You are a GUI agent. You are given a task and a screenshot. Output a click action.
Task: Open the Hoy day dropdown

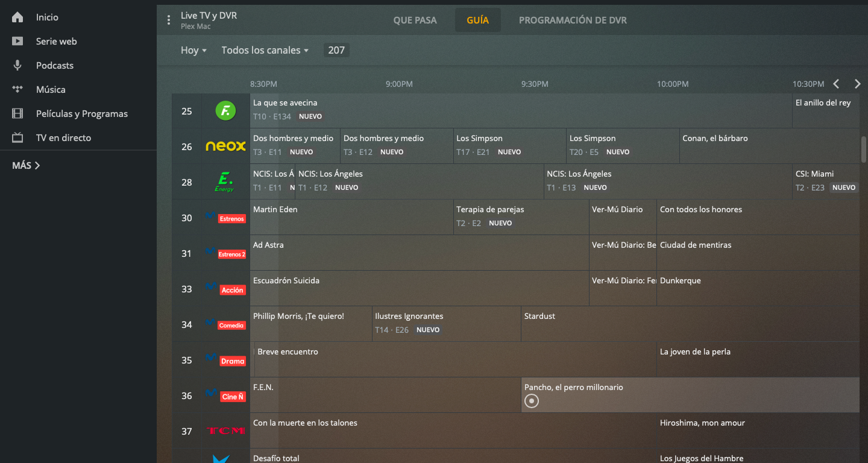pyautogui.click(x=193, y=50)
